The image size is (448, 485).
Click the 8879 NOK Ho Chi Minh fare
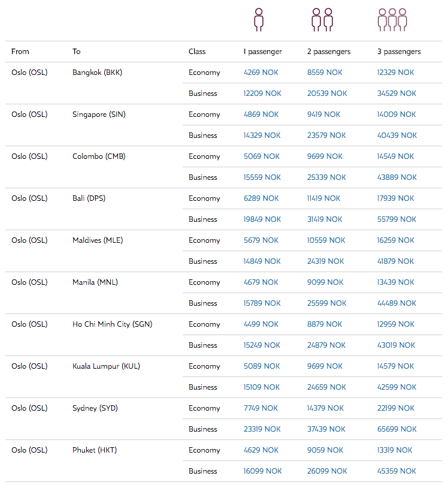[x=325, y=324]
